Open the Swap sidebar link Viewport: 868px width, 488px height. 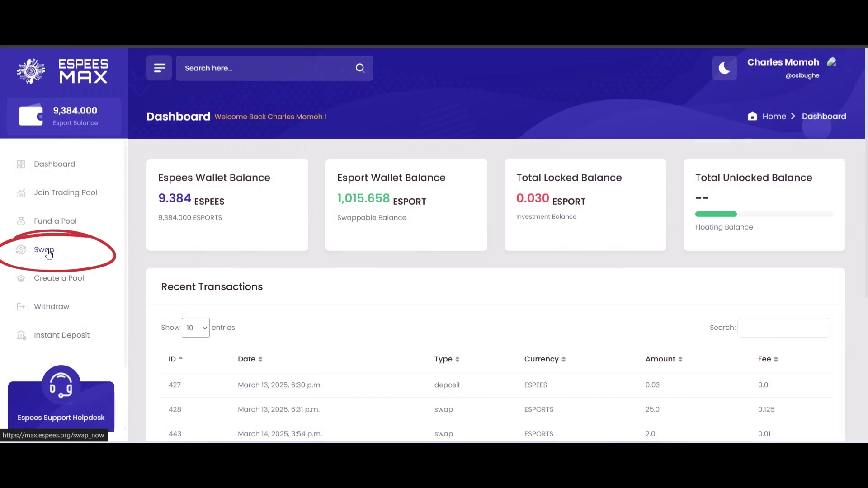(x=43, y=249)
